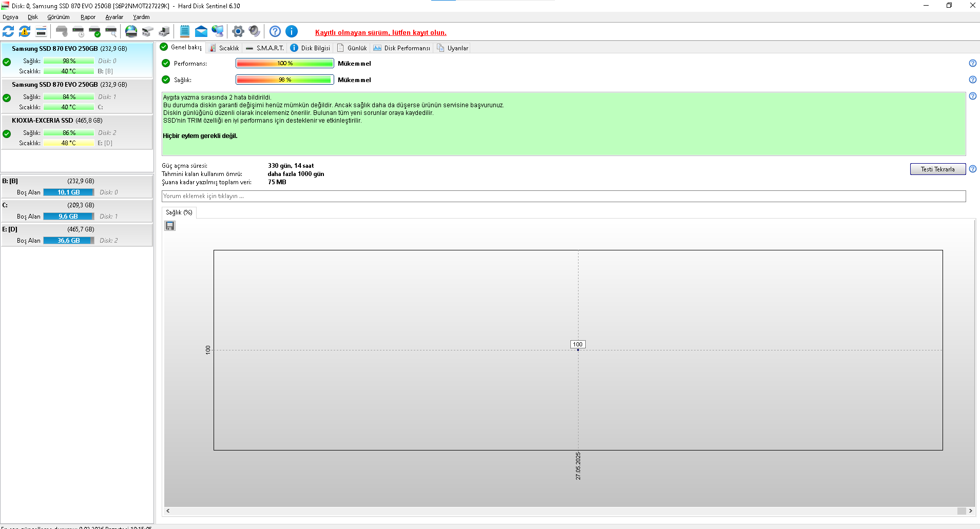Viewport: 980px width, 529px height.
Task: Click the save graph floppy disk icon
Action: [170, 226]
